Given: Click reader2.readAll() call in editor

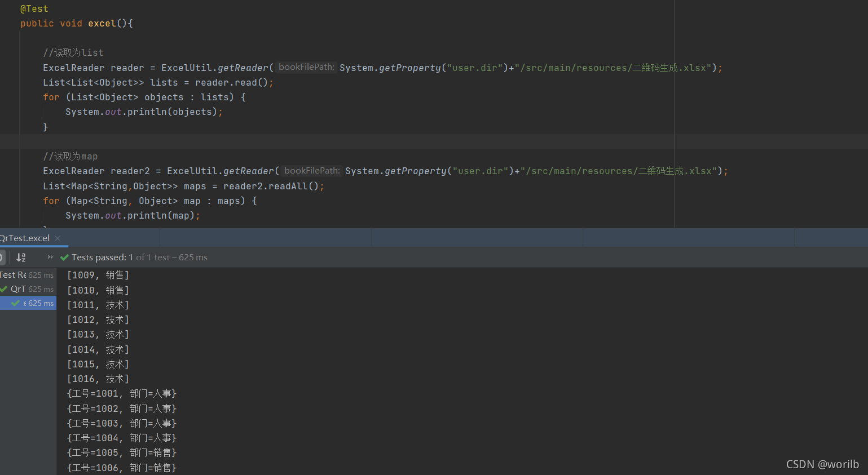Looking at the screenshot, I should (x=271, y=187).
